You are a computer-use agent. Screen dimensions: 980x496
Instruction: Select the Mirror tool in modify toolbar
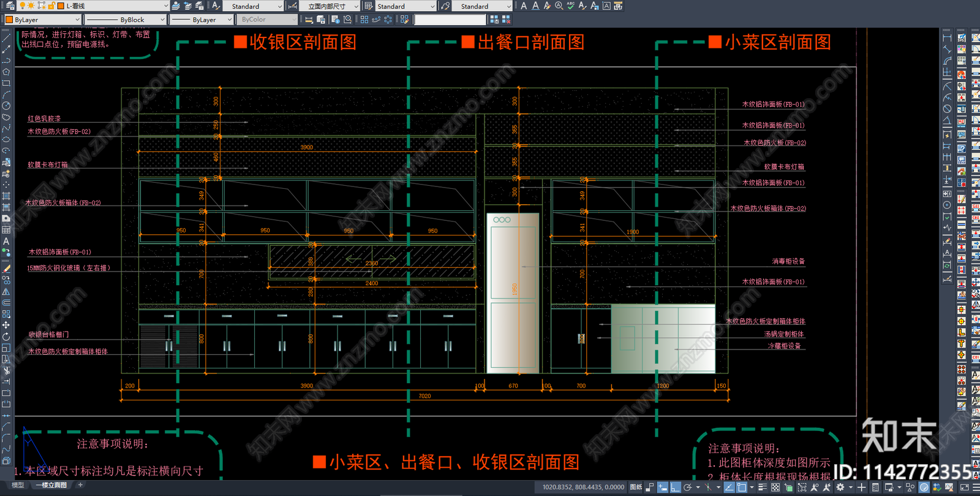[6, 292]
